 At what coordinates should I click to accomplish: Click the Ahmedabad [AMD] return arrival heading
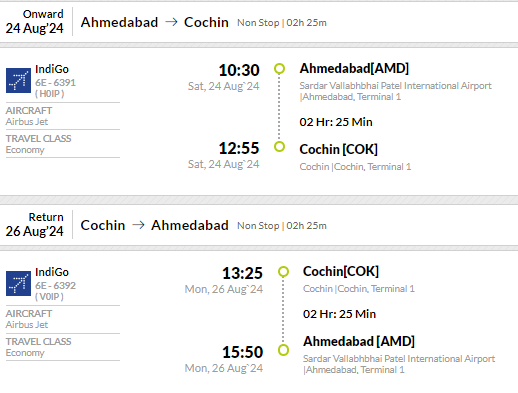tap(359, 341)
